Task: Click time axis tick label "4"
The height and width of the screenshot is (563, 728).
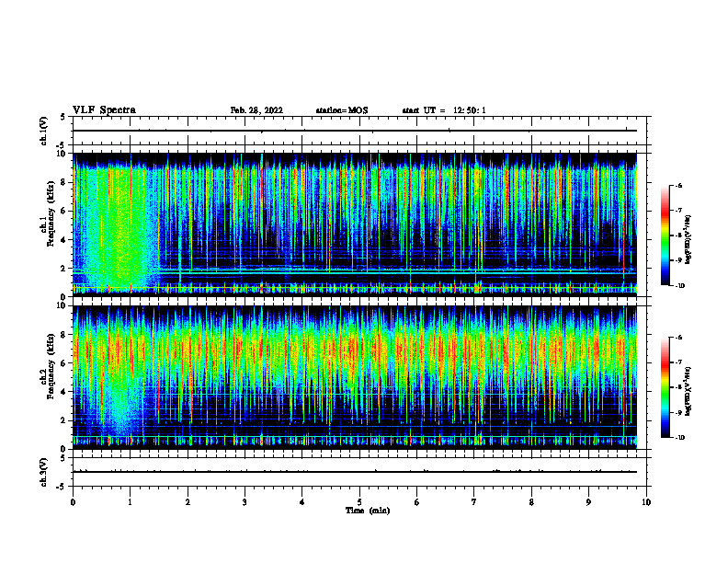Action: [302, 502]
